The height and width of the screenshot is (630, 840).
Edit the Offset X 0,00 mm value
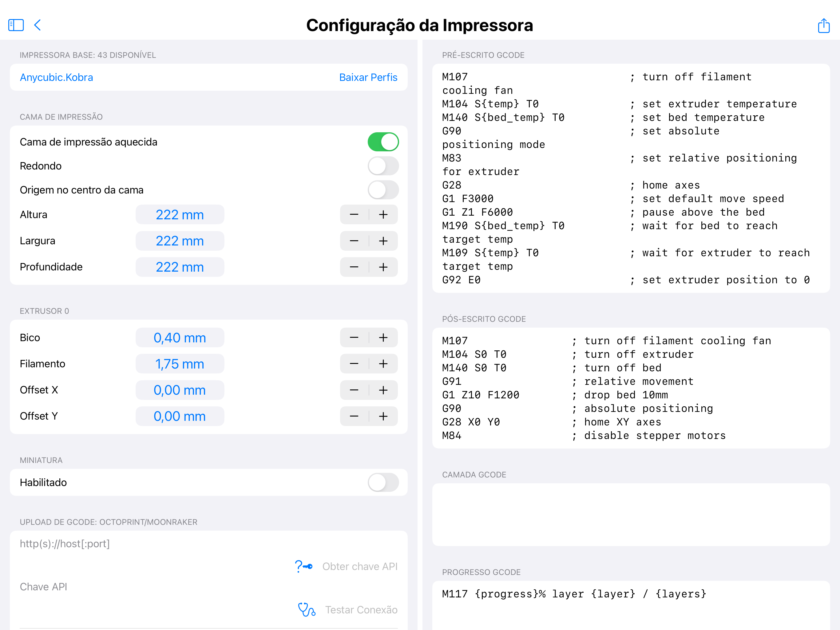(x=180, y=390)
